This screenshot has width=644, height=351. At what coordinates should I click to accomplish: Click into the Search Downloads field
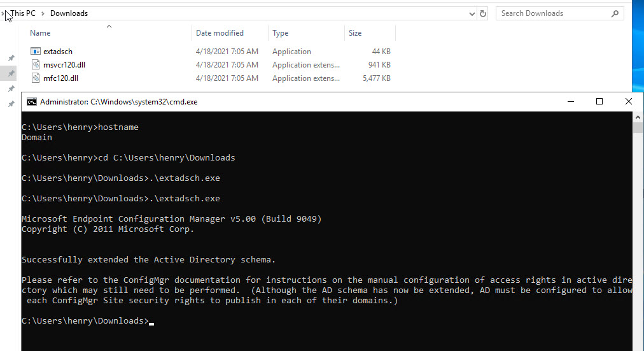(x=550, y=13)
